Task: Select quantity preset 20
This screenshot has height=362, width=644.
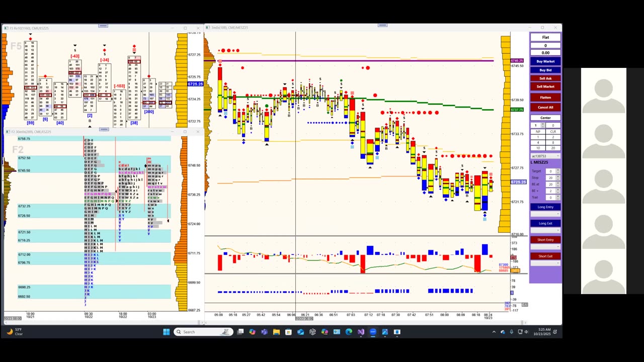Action: (x=553, y=148)
